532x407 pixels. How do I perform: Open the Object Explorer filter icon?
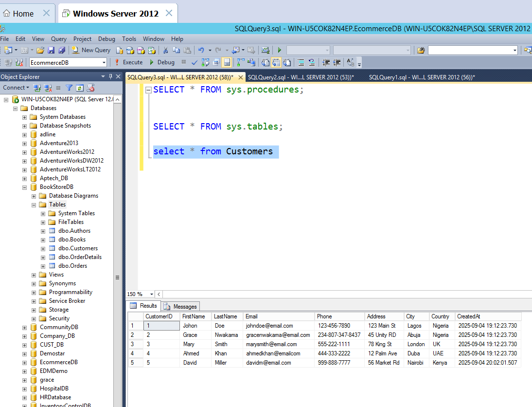click(x=70, y=87)
